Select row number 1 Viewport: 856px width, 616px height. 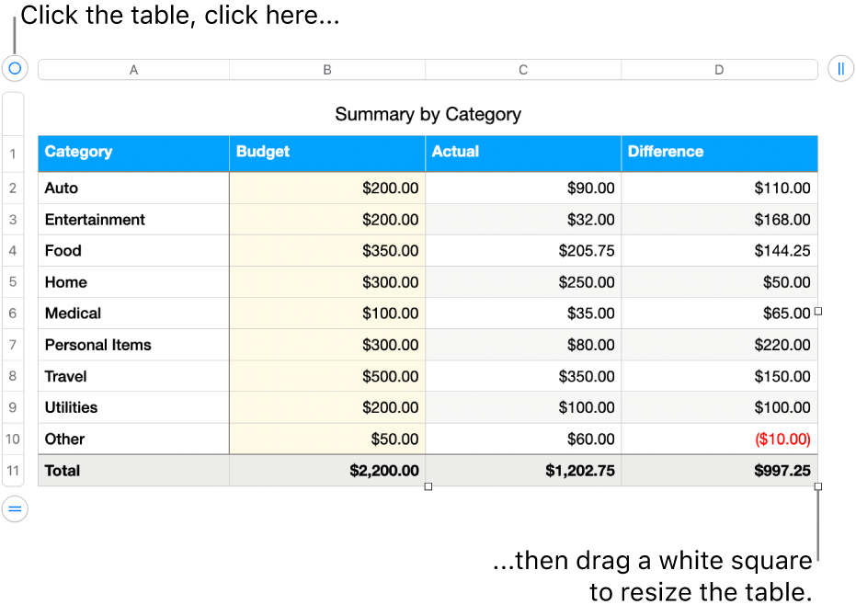pyautogui.click(x=13, y=154)
